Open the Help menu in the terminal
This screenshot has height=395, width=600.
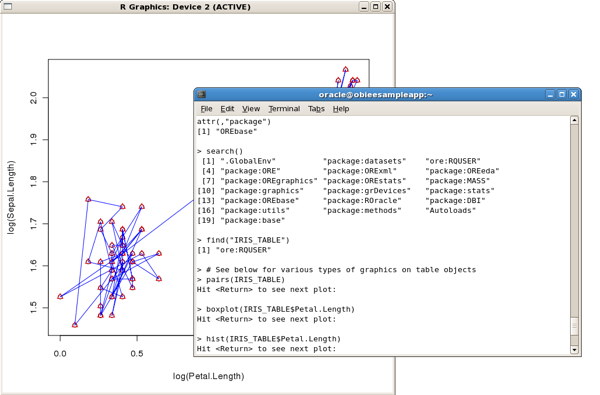click(x=341, y=109)
